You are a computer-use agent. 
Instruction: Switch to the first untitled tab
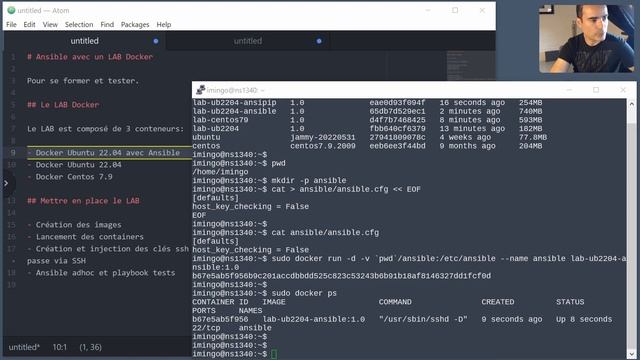coord(84,41)
